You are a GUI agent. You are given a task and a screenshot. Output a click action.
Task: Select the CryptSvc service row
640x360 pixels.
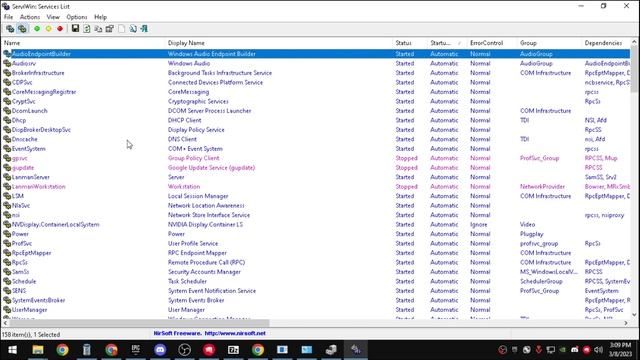(x=316, y=101)
